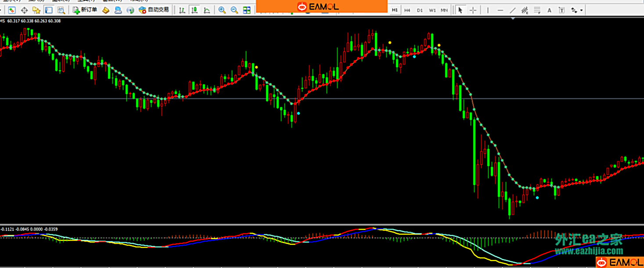Toggle the 自动交易 auto trading button
This screenshot has height=268, width=644.
point(154,10)
